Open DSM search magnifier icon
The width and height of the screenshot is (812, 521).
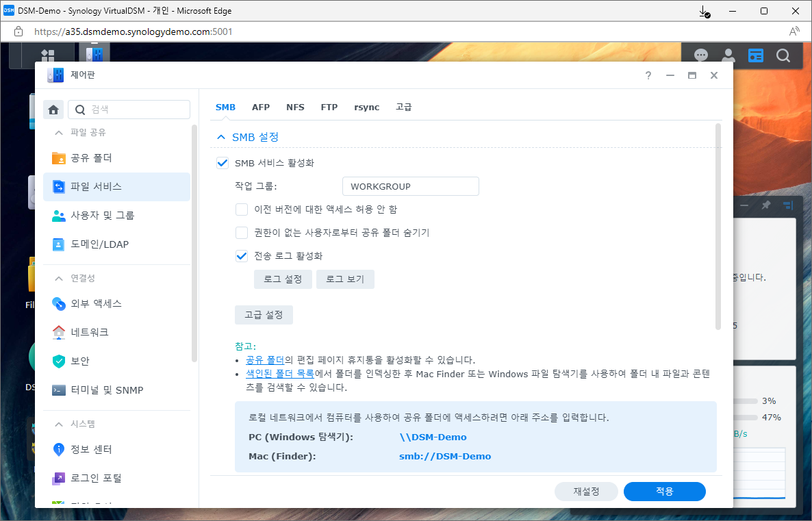(783, 55)
